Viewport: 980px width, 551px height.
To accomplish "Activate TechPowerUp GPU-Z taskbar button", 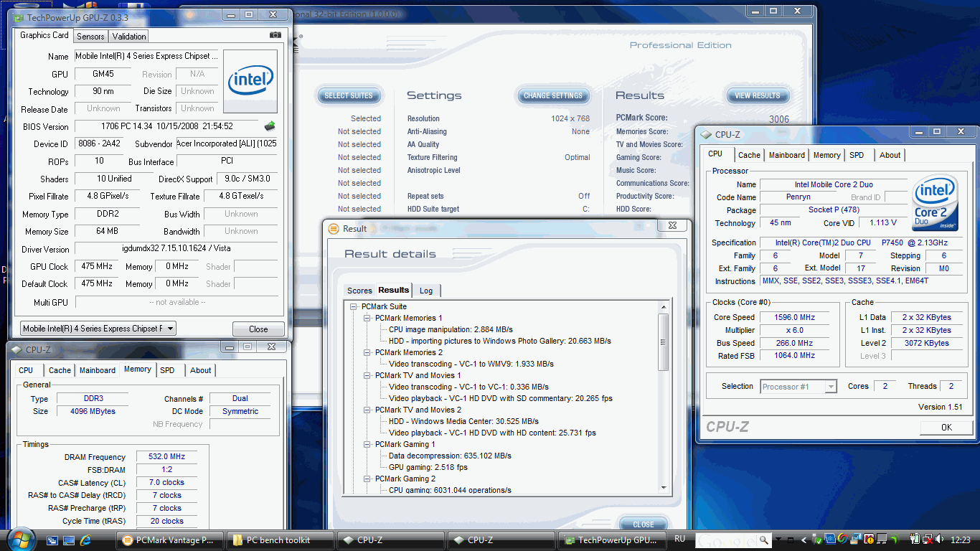I will pyautogui.click(x=612, y=540).
